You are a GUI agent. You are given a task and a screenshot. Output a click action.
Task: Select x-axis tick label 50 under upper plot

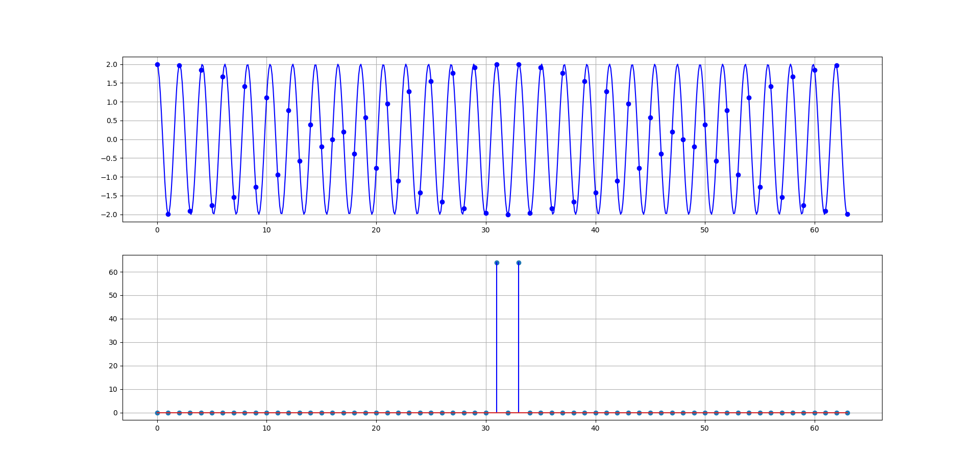point(705,230)
